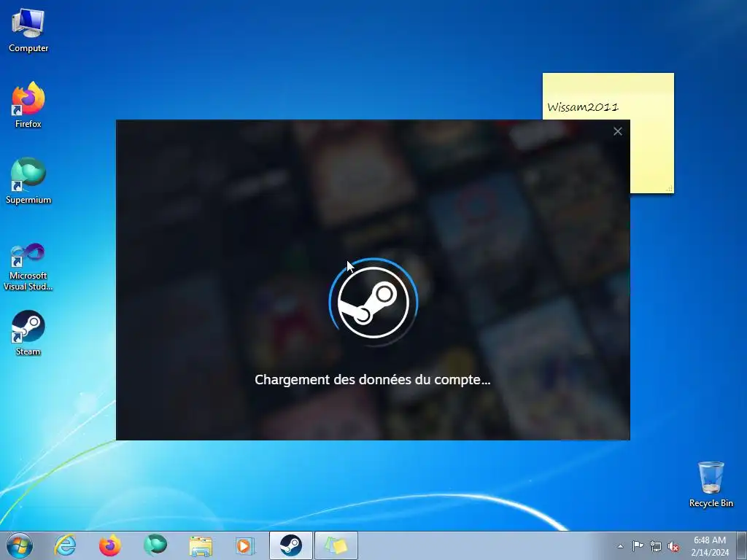The image size is (747, 560).
Task: Open Windows Media Player from the taskbar
Action: click(x=245, y=545)
